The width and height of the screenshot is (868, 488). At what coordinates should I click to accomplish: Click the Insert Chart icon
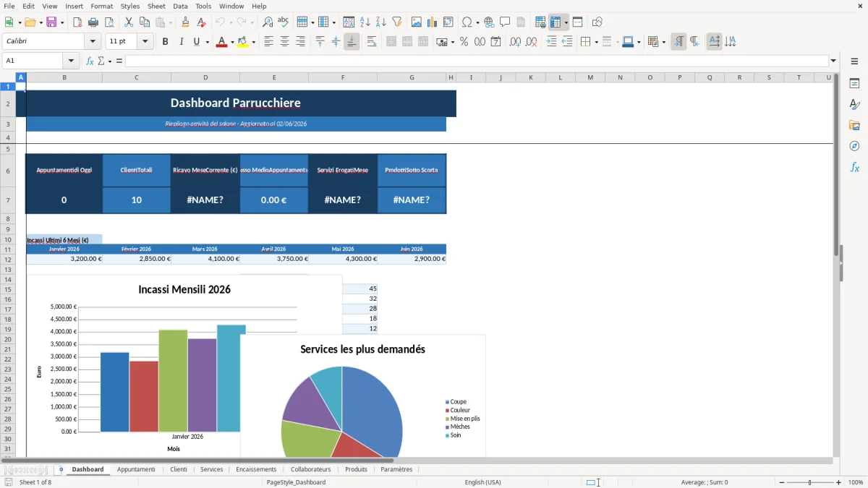433,22
